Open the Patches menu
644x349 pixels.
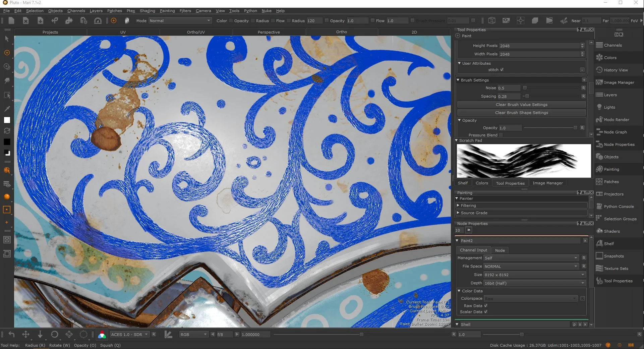[x=114, y=11]
